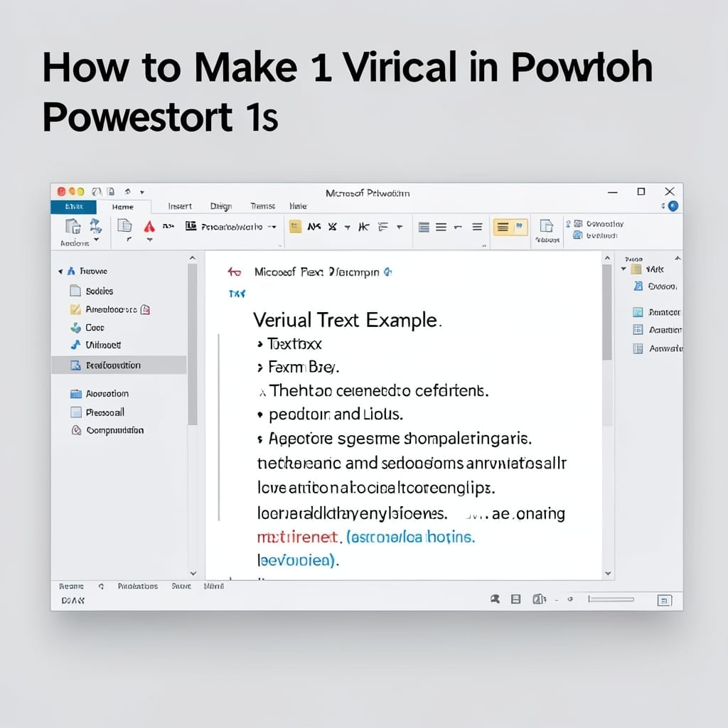Click 'Pinoéatlons' in the status bar

point(138,587)
